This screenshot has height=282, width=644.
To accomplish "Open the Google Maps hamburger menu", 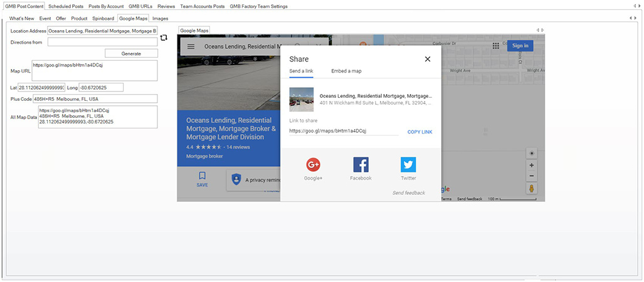I will point(191,46).
